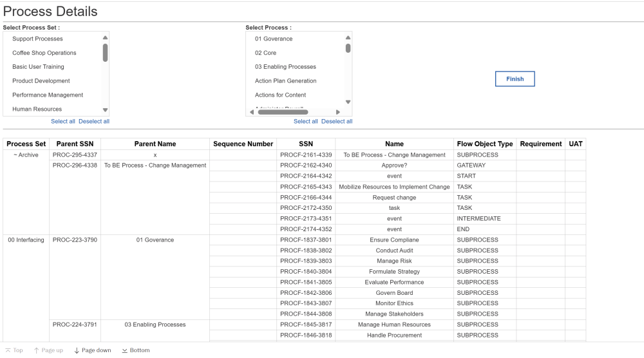Pick Human Resources in Process Set list
This screenshot has width=644, height=358.
click(37, 109)
